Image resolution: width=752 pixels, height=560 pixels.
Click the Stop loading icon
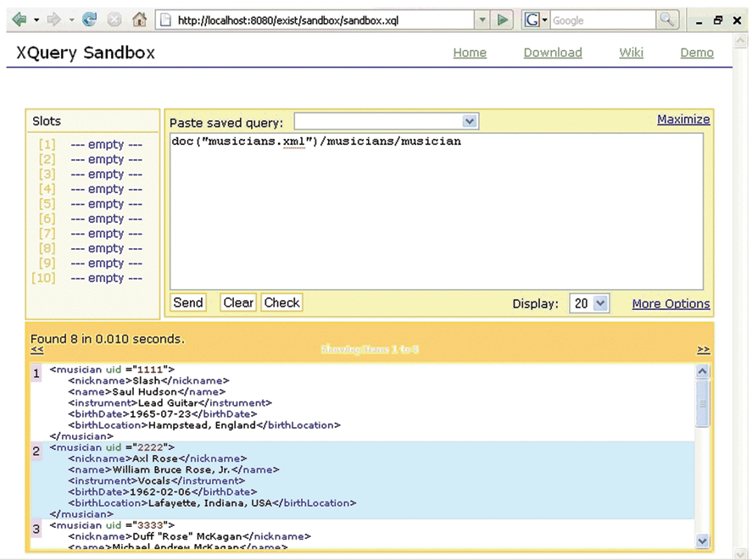coord(114,19)
